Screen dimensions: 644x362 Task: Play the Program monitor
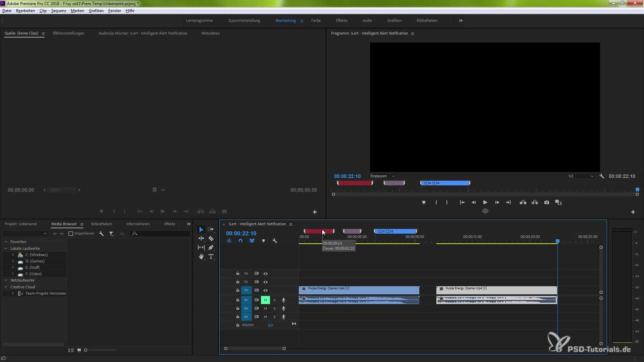click(485, 202)
